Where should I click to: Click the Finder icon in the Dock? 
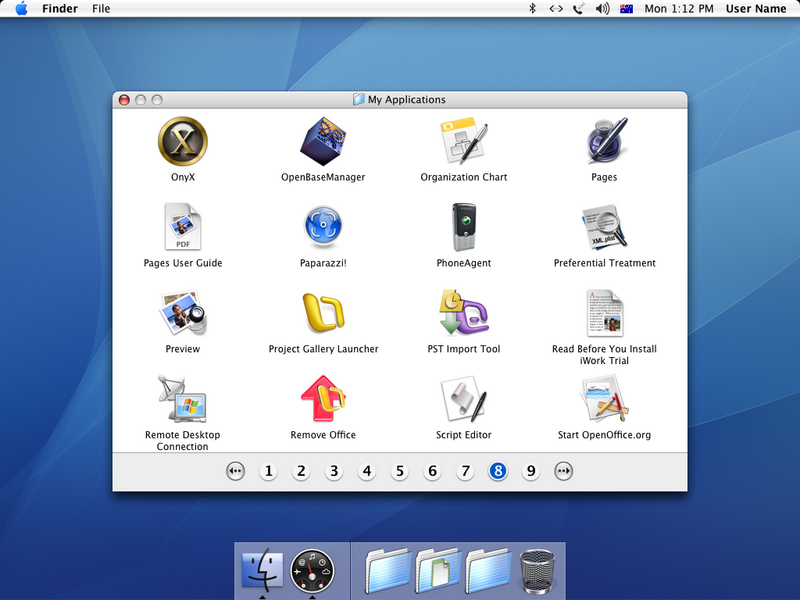tap(262, 569)
